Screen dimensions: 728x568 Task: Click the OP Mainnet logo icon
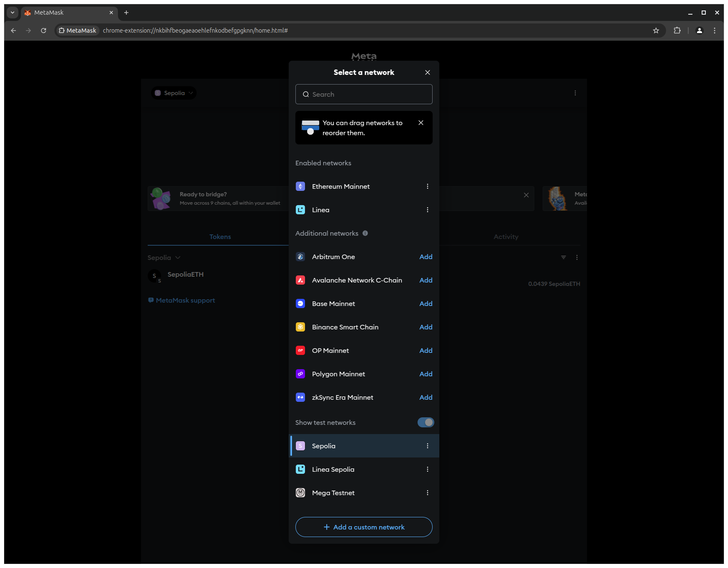(x=300, y=350)
